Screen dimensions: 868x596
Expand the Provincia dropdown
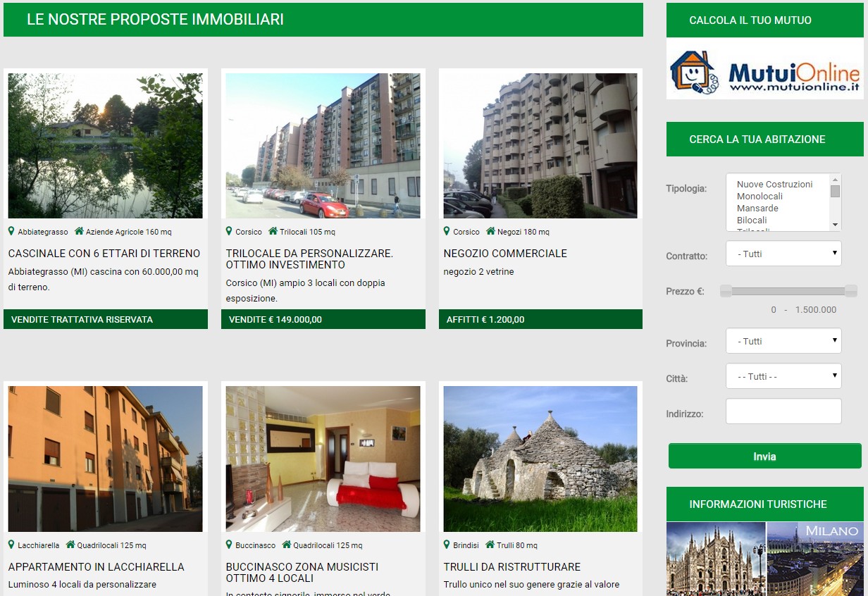[783, 341]
